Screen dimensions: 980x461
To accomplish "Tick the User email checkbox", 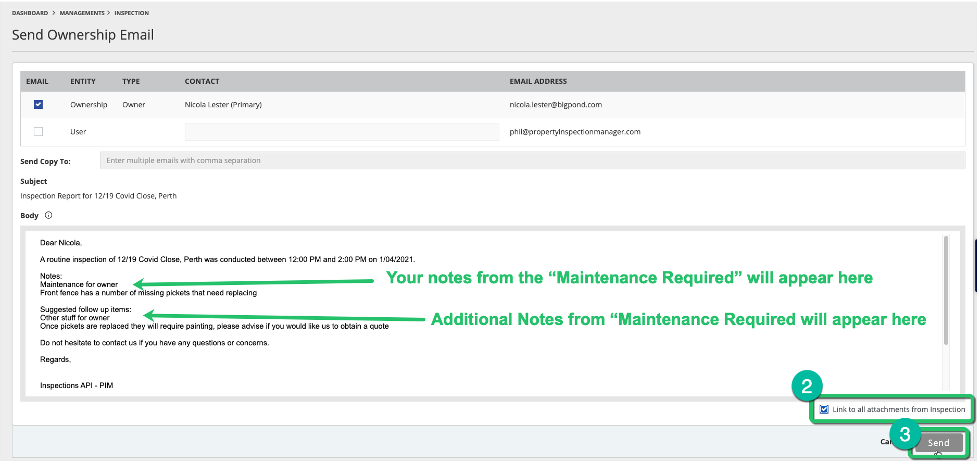I will 38,131.
